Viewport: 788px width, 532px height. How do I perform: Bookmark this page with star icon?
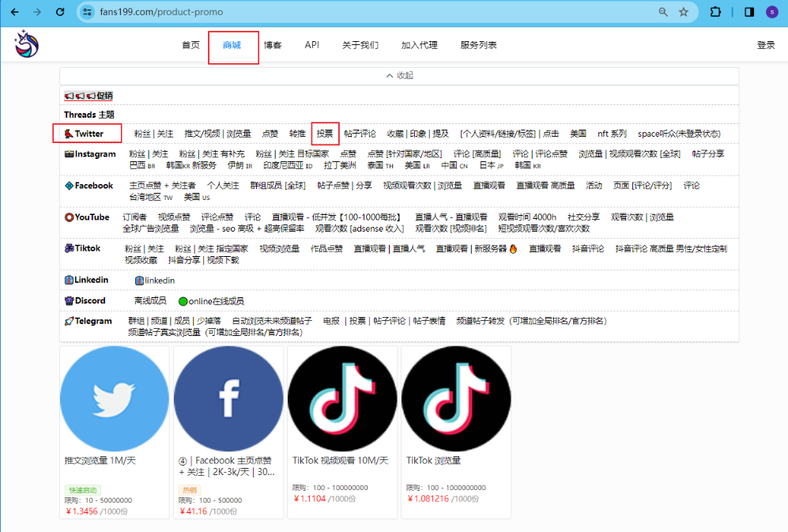pyautogui.click(x=684, y=12)
